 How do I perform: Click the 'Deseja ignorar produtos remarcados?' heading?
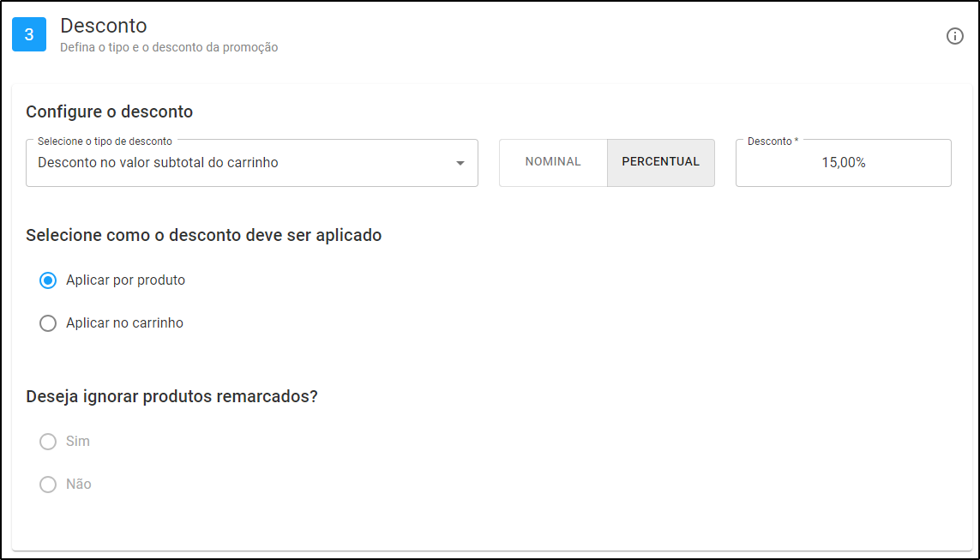(x=171, y=397)
